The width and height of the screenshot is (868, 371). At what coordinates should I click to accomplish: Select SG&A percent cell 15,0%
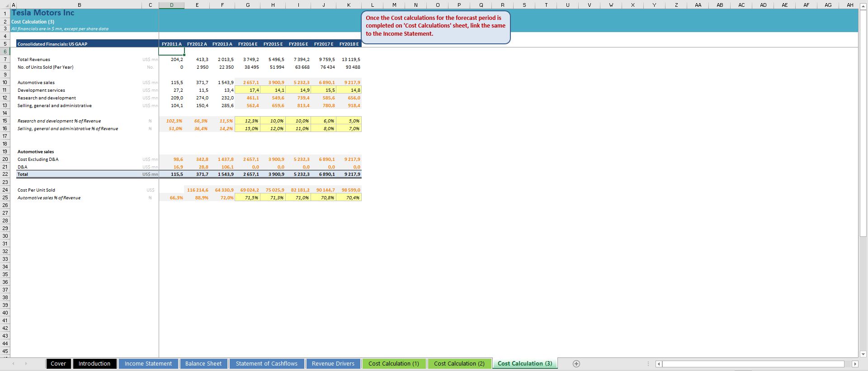(248, 129)
